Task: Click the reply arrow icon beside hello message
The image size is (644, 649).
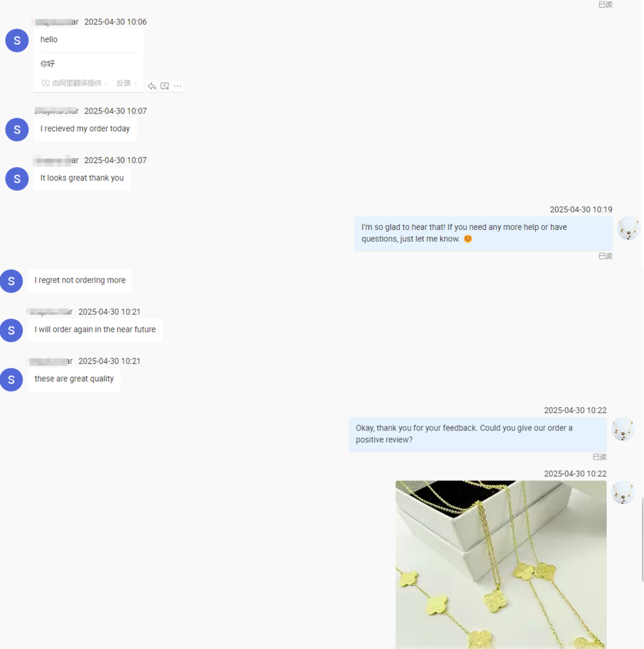Action: [152, 86]
